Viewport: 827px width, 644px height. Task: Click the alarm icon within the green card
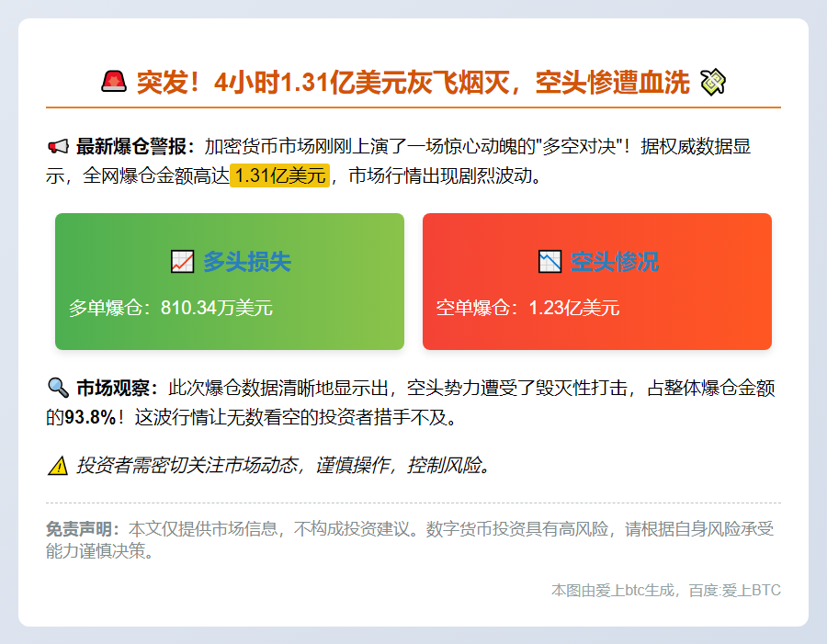[180, 261]
